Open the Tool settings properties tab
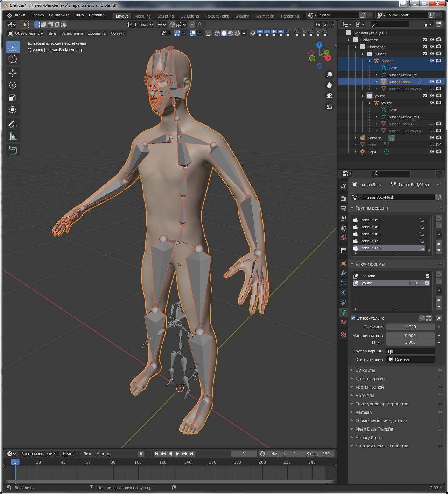The width and height of the screenshot is (448, 494). click(x=343, y=186)
